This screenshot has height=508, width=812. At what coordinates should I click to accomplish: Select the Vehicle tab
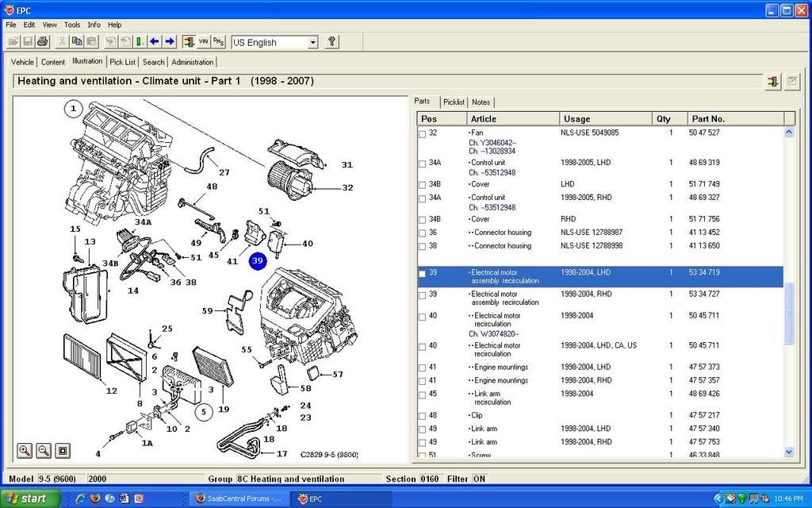(x=22, y=61)
